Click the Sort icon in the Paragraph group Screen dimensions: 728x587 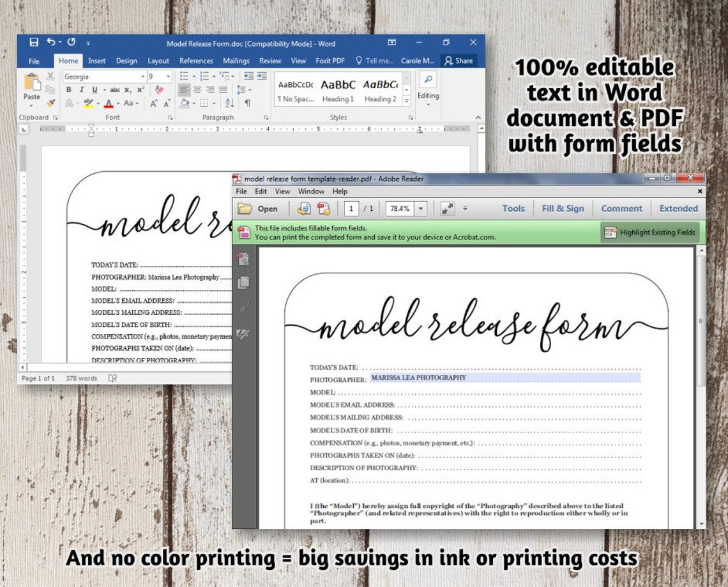pos(229,103)
